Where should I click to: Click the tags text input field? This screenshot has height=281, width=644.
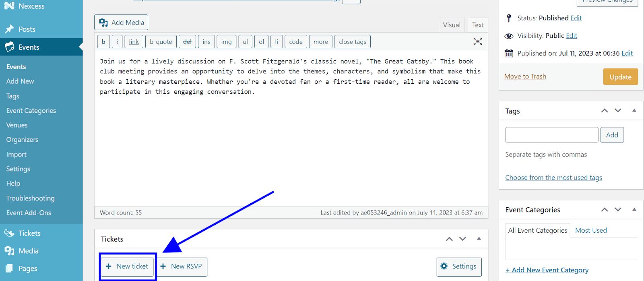click(x=551, y=135)
